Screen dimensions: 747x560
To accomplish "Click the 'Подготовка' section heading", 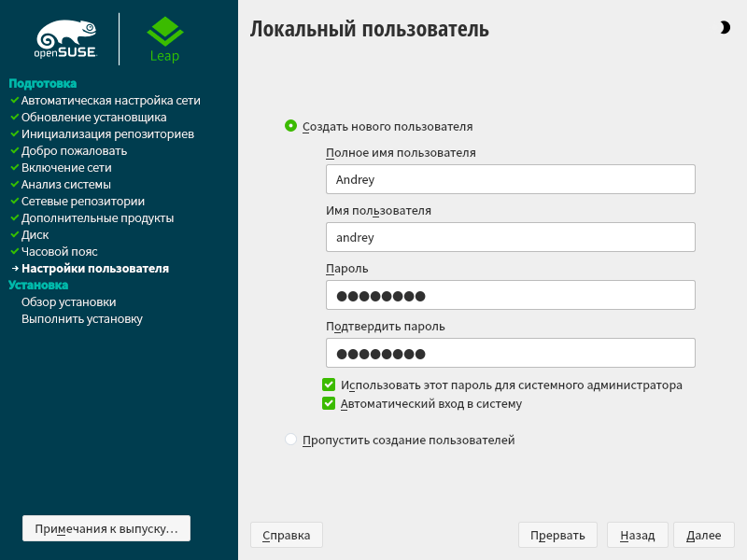I will click(42, 83).
